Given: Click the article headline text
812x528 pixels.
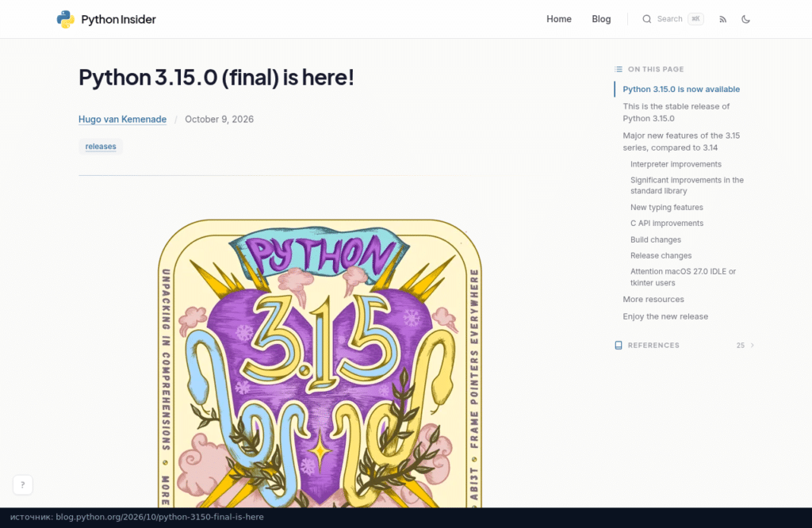Looking at the screenshot, I should [x=216, y=78].
